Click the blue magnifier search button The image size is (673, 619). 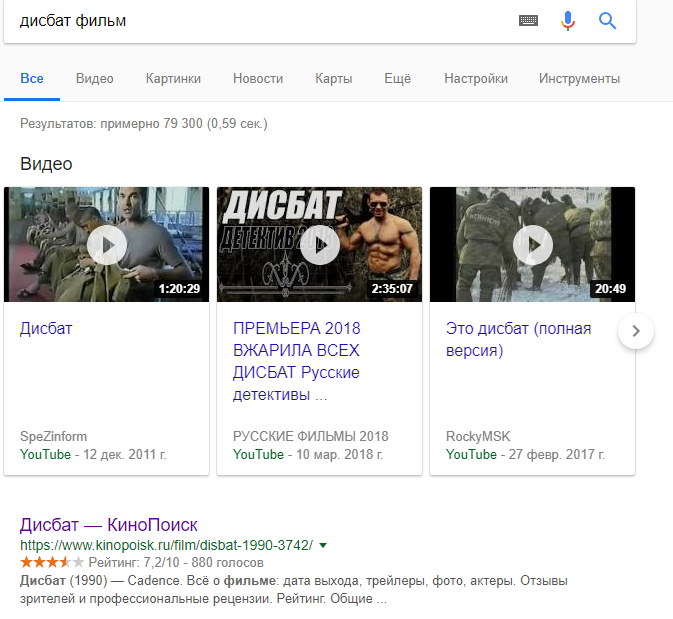point(607,21)
